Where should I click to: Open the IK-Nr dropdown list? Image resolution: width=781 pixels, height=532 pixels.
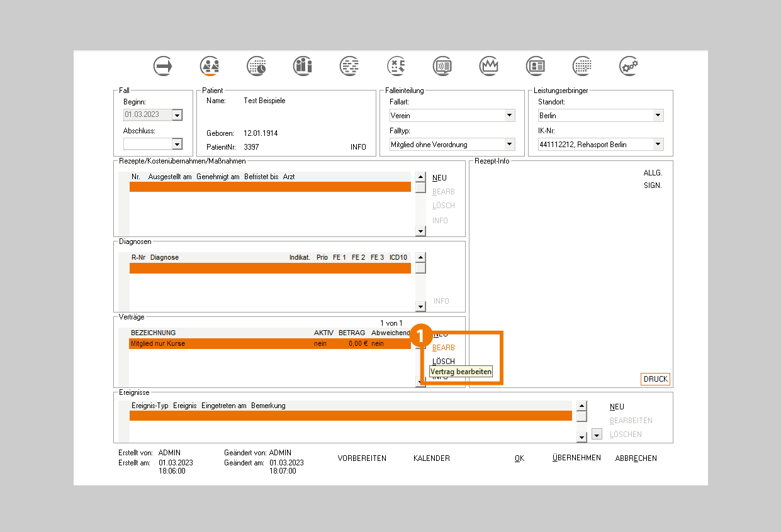[x=658, y=145]
